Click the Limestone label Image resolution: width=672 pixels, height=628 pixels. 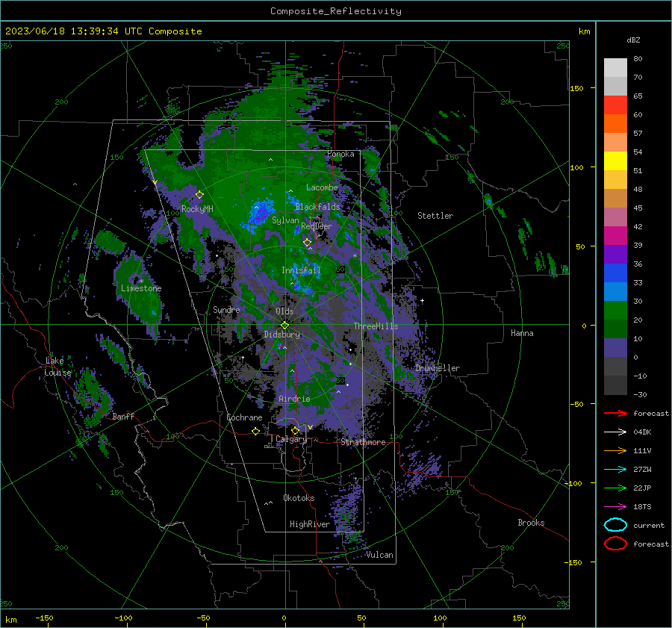(141, 288)
